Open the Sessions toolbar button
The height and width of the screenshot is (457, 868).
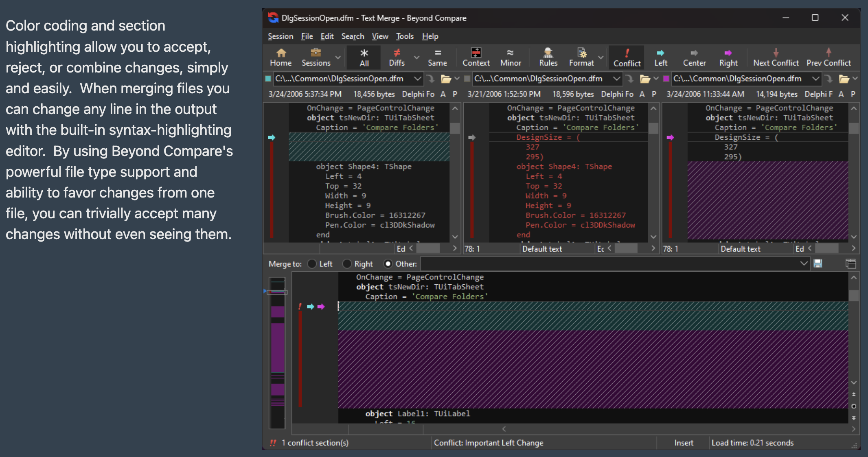click(316, 57)
